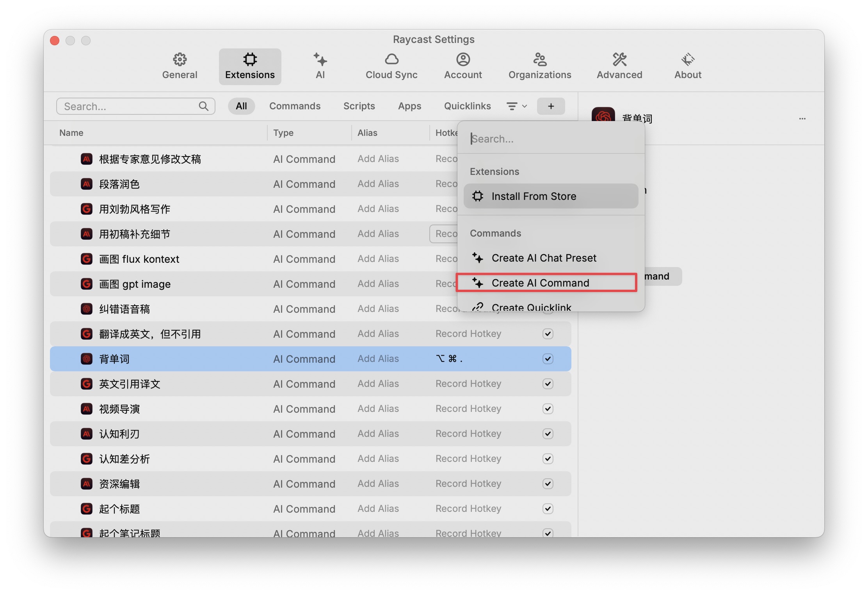Open the Organizations tab

[540, 66]
